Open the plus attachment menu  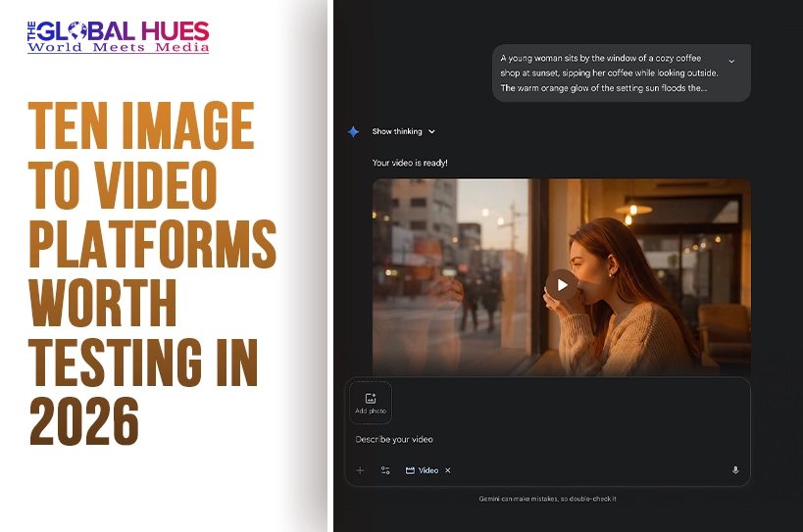pos(360,470)
